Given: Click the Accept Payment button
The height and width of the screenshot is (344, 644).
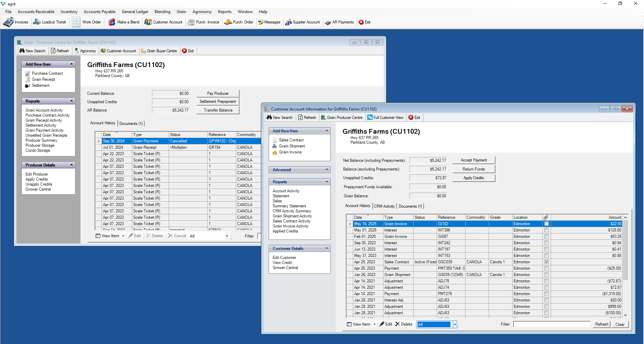Looking at the screenshot, I should pyautogui.click(x=473, y=160).
